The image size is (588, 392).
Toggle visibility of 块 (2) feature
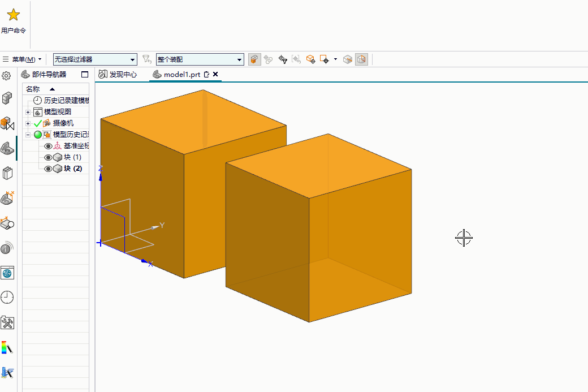[48, 169]
